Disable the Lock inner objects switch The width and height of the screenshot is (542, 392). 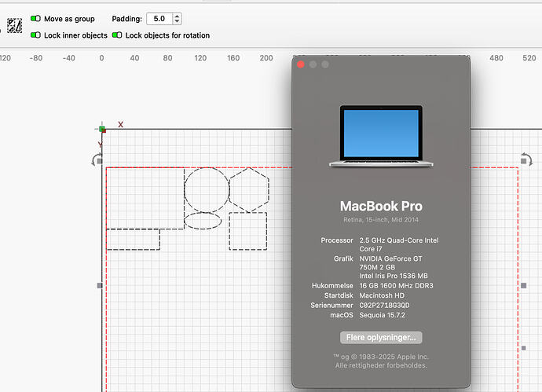coord(36,35)
